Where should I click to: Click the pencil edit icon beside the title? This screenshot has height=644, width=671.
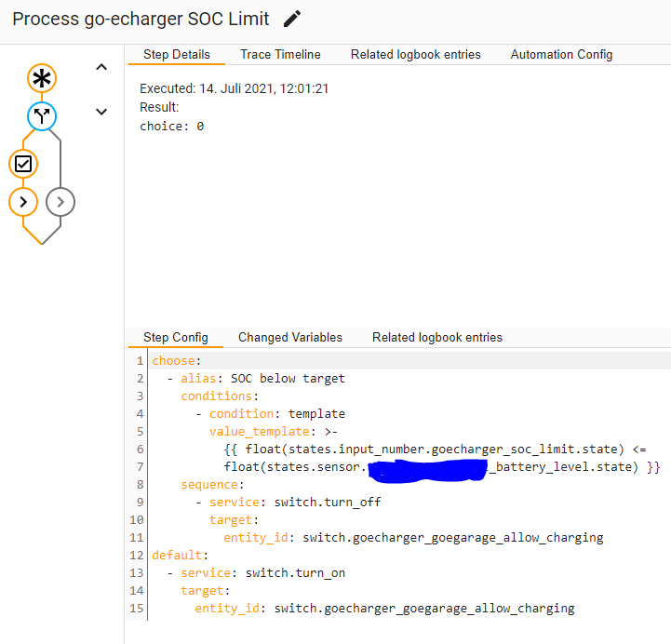(x=292, y=19)
